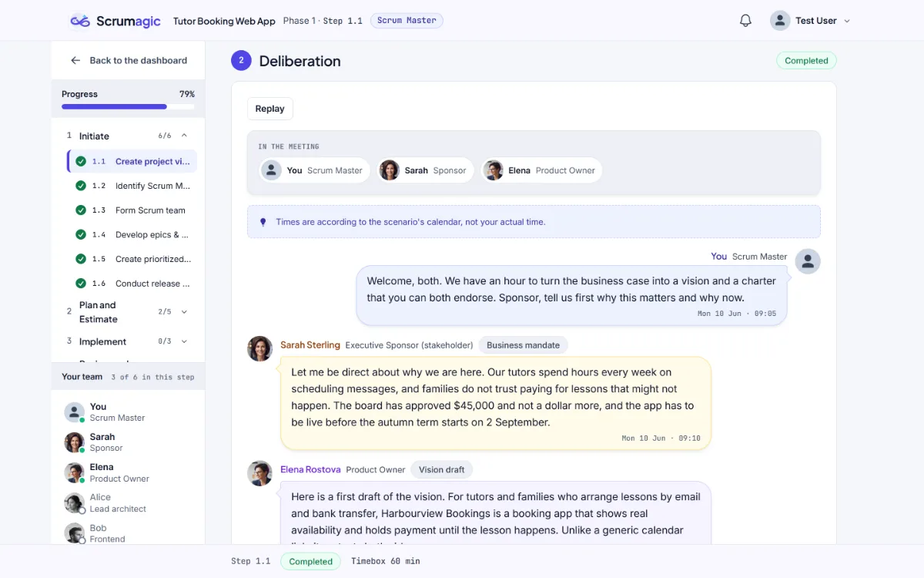Click the back arrow beside Back to the dashboard

pos(75,60)
